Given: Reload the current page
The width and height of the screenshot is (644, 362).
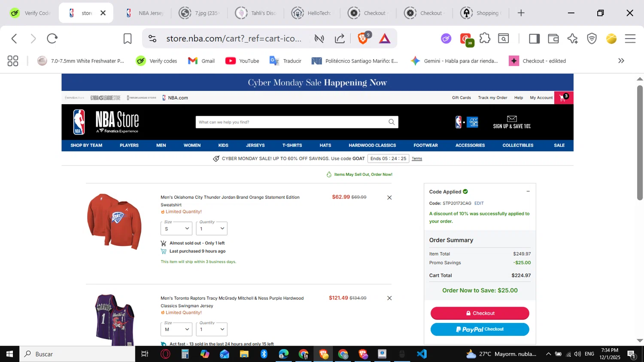Looking at the screenshot, I should pyautogui.click(x=52, y=39).
